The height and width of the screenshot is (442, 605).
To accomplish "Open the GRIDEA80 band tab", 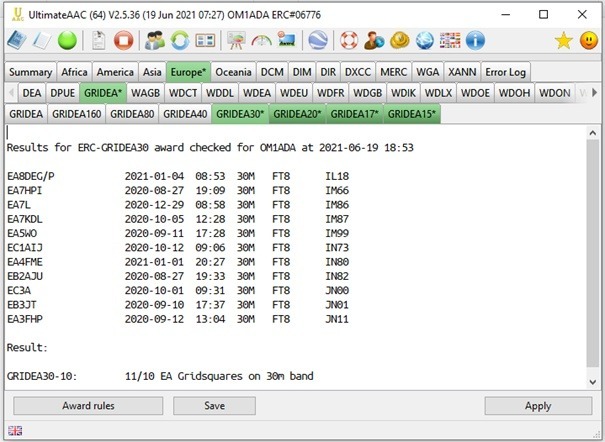I will 132,114.
